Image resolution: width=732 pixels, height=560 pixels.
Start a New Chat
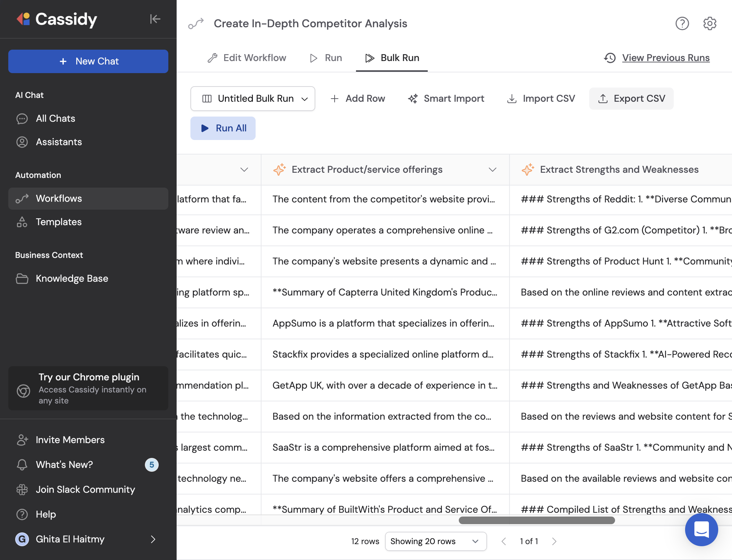pyautogui.click(x=88, y=61)
